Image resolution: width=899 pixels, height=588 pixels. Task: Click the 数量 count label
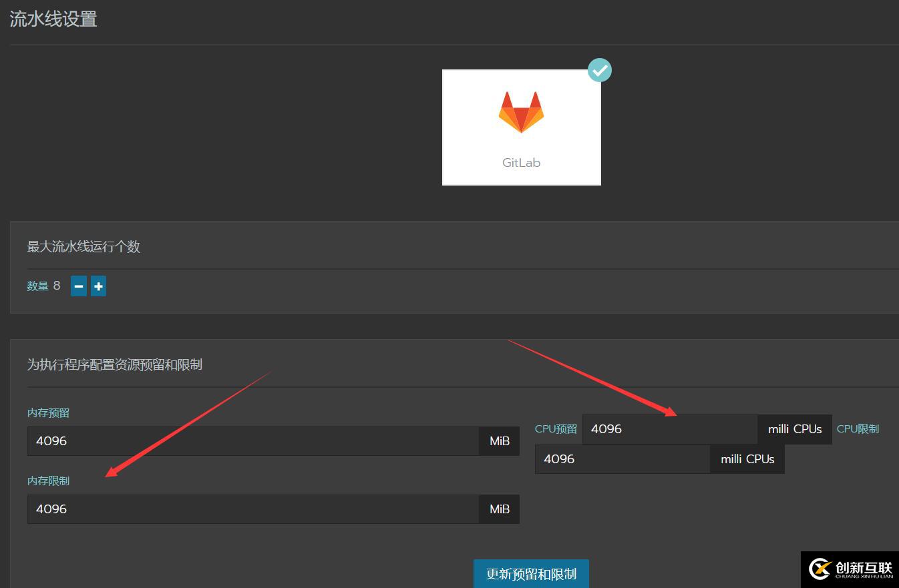37,286
